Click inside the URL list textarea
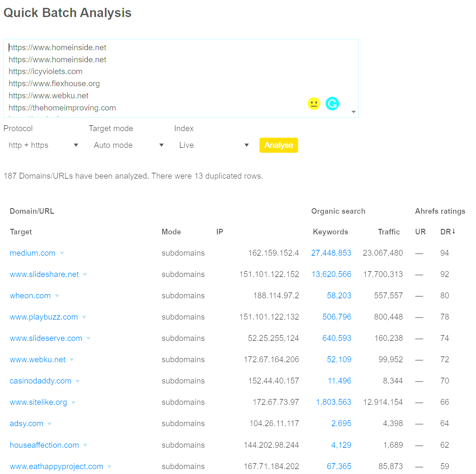This screenshot has height=474, width=476. (181, 78)
